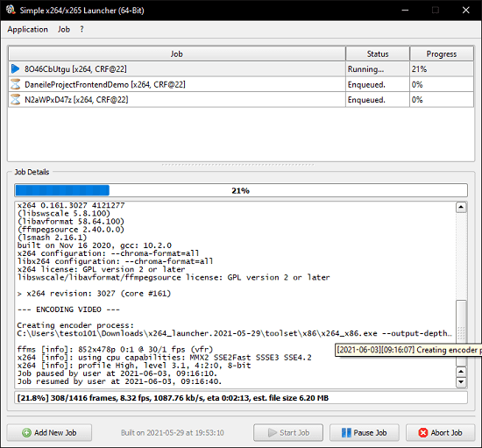Image resolution: width=482 pixels, height=448 pixels.
Task: Click Enqueued status of DaneileProjectFrontendDemo
Action: coord(378,84)
